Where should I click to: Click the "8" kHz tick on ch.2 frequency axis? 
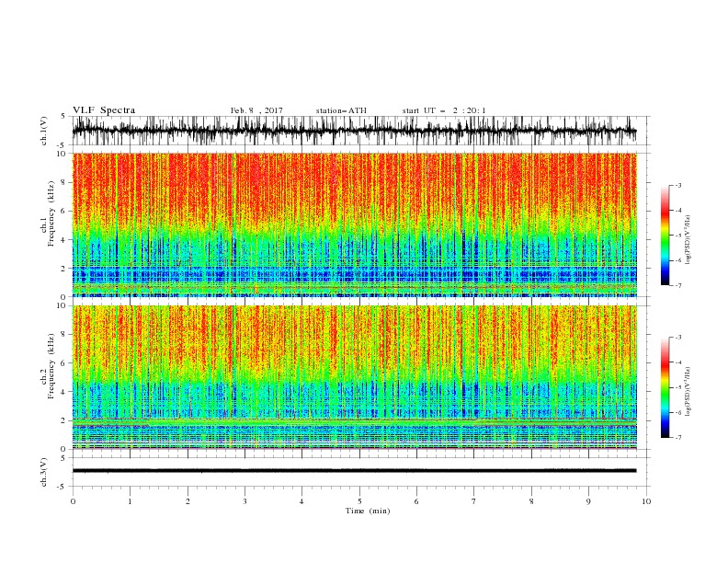click(x=65, y=335)
